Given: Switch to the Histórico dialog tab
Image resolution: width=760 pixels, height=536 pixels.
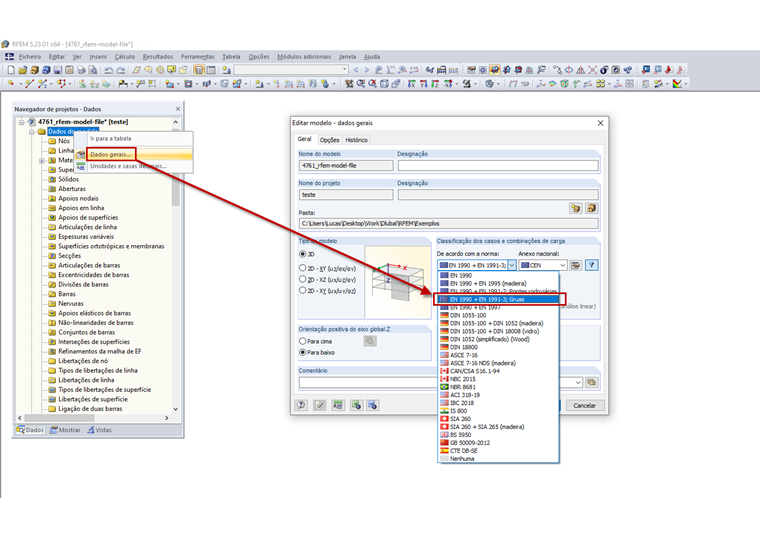Looking at the screenshot, I should pyautogui.click(x=356, y=140).
